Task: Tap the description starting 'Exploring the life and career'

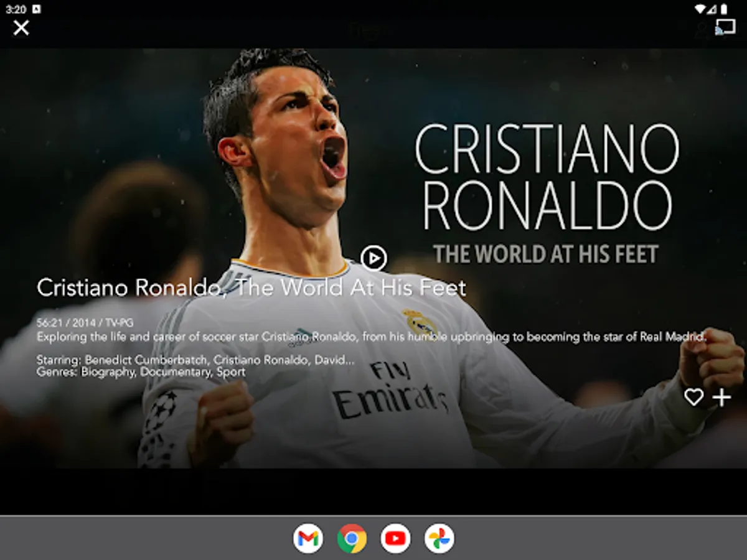Action: pyautogui.click(x=372, y=337)
